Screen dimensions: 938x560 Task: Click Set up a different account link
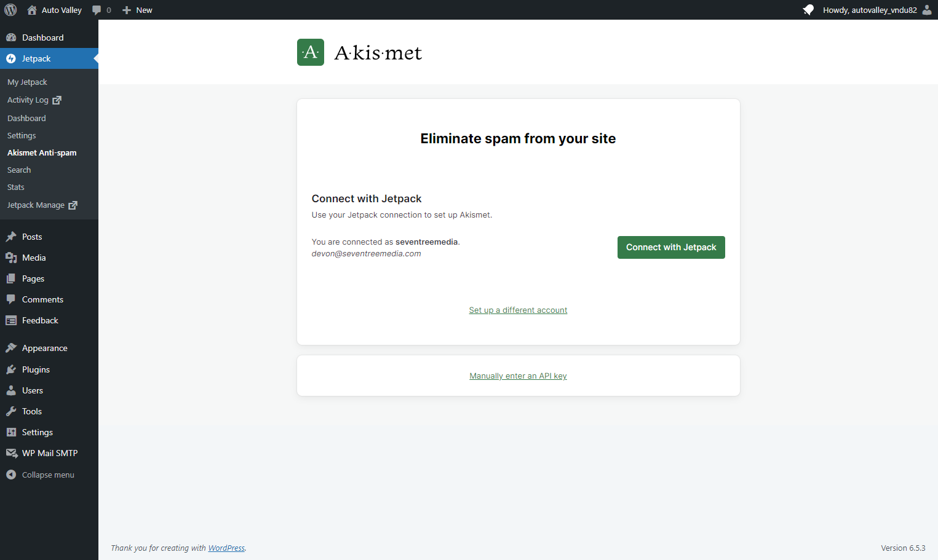518,310
